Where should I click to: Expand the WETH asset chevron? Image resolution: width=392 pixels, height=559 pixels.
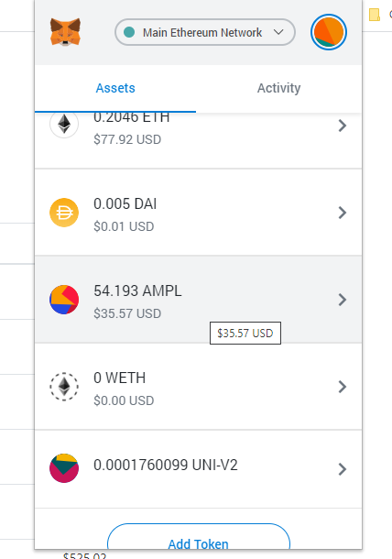coord(343,387)
